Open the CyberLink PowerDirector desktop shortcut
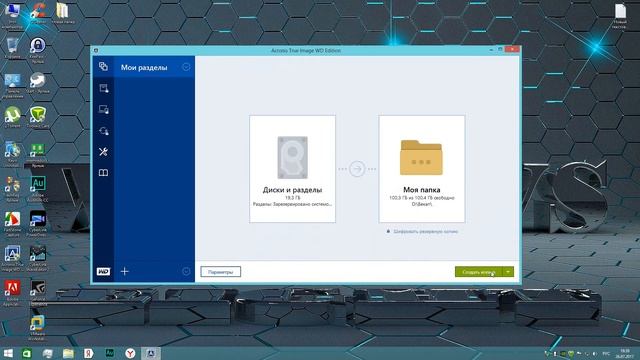Screen dimensions: 640x360 point(38,224)
